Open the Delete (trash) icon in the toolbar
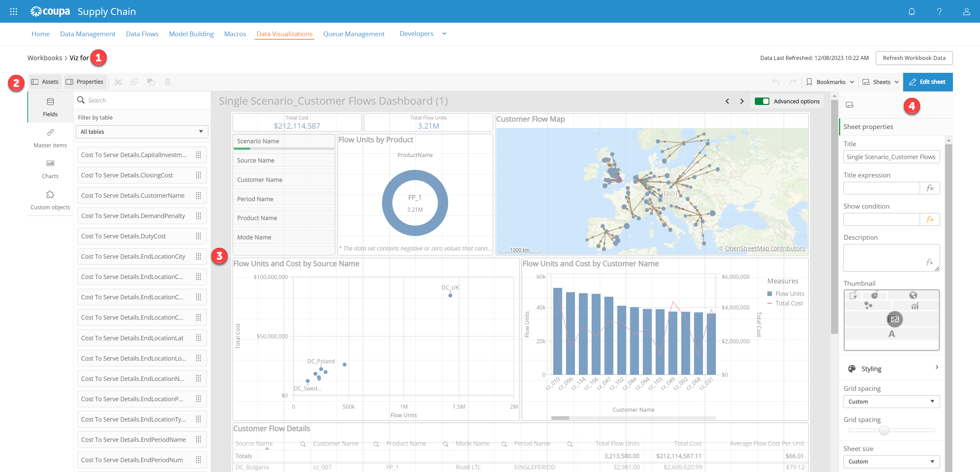Viewport: 980px width, 472px height. pos(167,82)
